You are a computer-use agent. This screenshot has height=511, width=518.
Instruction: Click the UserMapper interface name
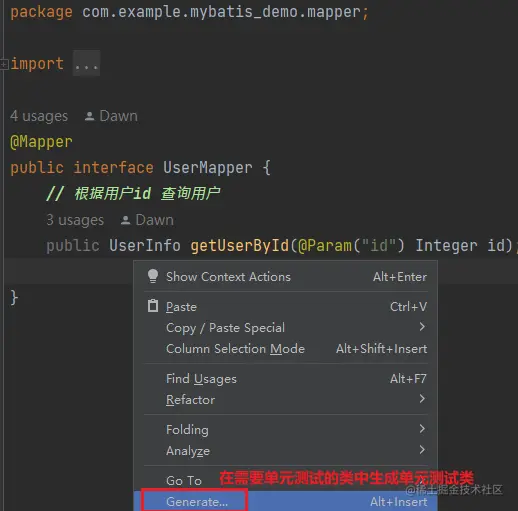(208, 167)
